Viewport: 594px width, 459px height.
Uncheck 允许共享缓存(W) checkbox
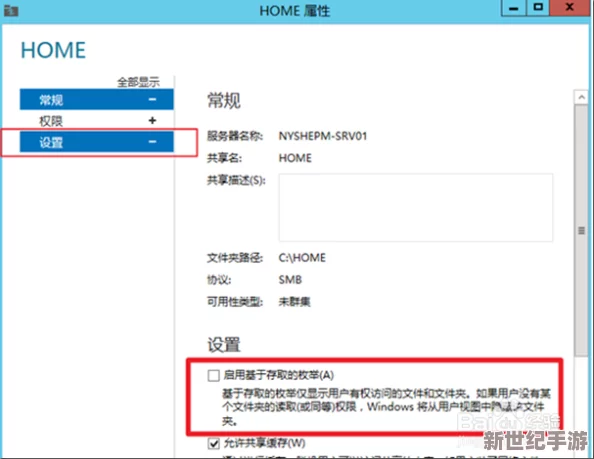point(214,443)
